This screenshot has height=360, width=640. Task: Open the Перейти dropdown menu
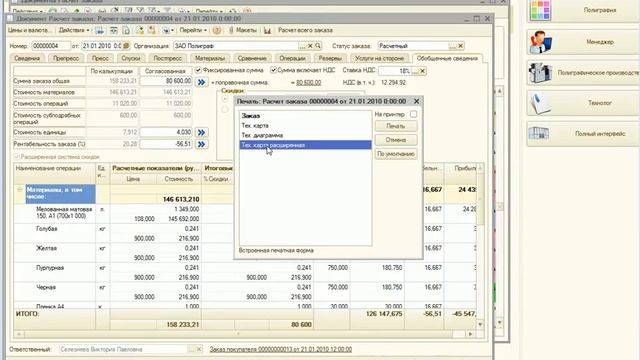click(193, 30)
